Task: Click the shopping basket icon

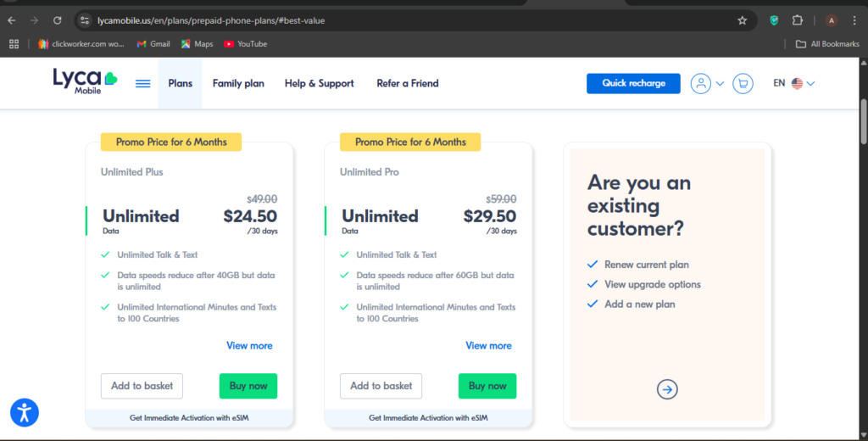Action: pyautogui.click(x=743, y=84)
